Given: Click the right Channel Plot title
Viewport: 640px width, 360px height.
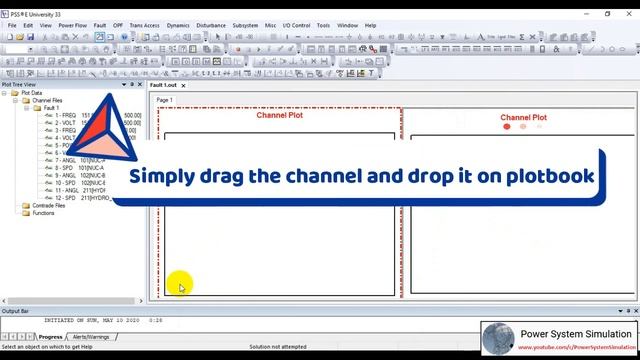Looking at the screenshot, I should (x=523, y=118).
